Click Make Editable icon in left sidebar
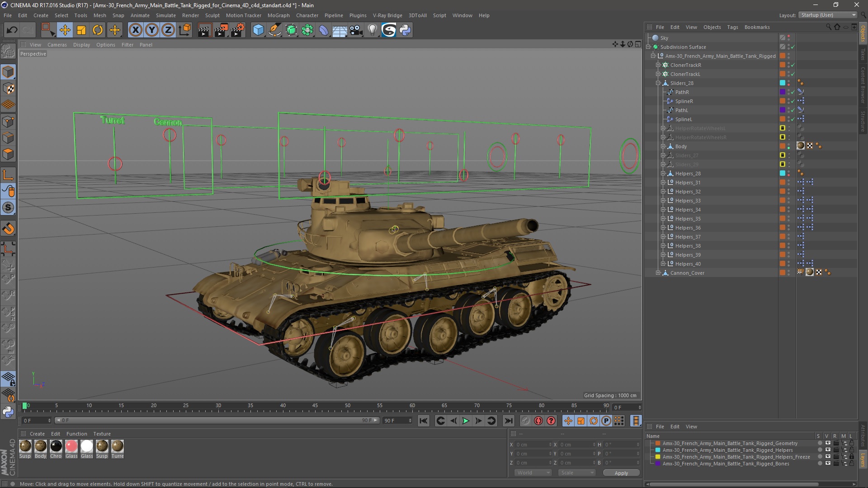 pos(8,51)
